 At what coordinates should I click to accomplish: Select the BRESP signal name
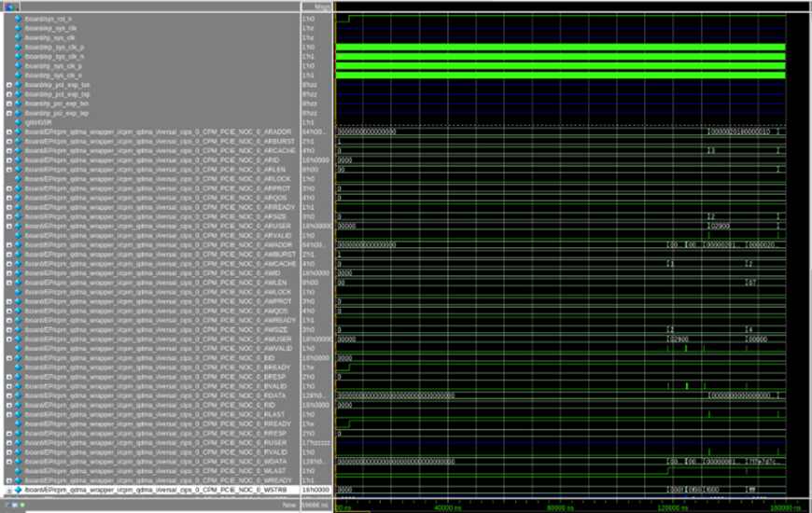pos(155,377)
